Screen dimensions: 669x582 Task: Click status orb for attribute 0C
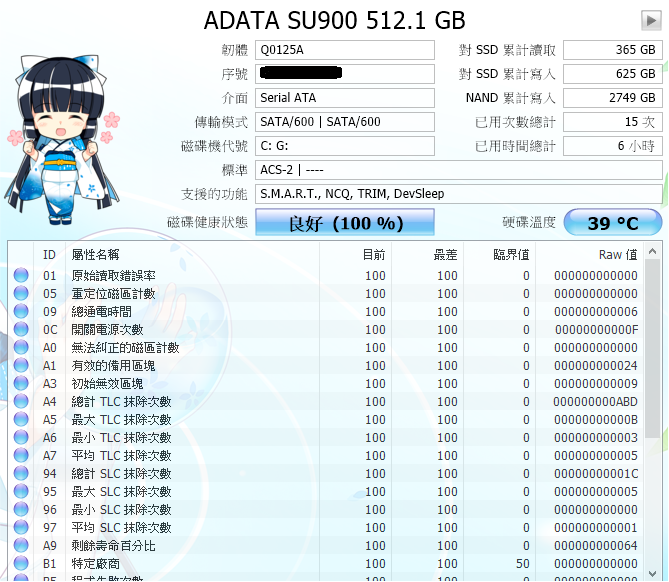coord(21,329)
